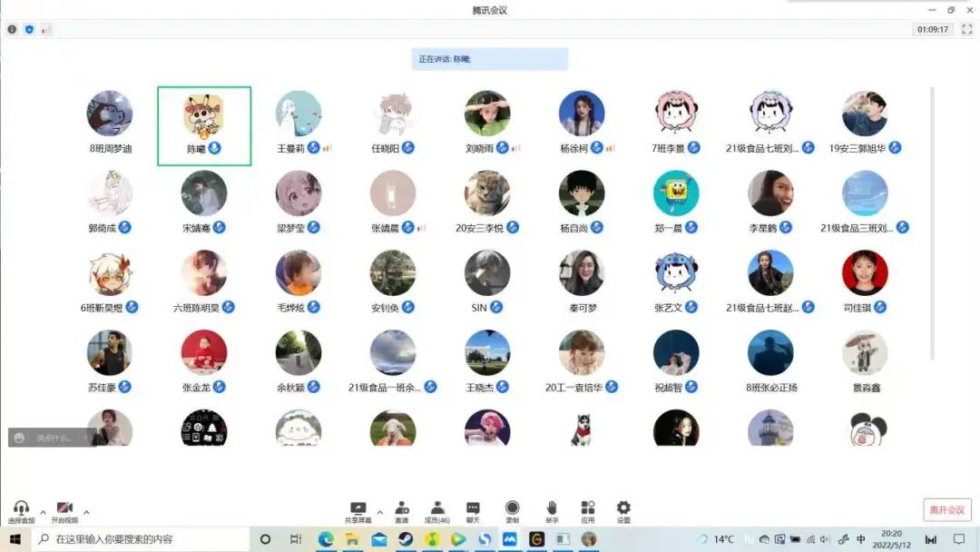980x552 pixels.
Task: Raise hand with the 举手 icon
Action: 551,510
